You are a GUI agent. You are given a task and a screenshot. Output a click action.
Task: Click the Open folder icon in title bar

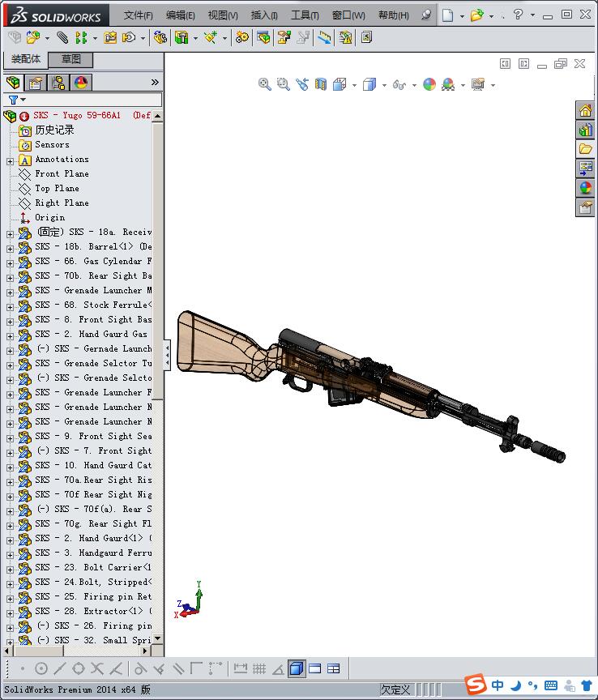point(477,15)
